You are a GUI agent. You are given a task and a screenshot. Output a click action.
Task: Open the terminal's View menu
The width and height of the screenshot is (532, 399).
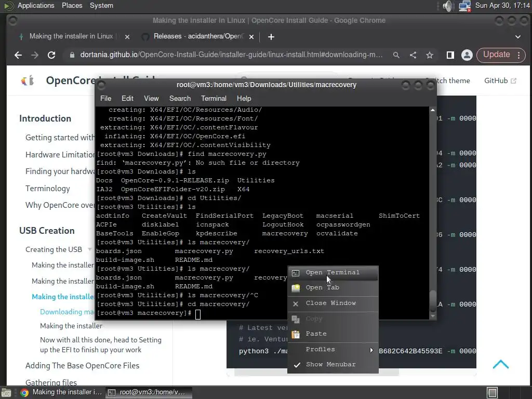click(x=151, y=98)
